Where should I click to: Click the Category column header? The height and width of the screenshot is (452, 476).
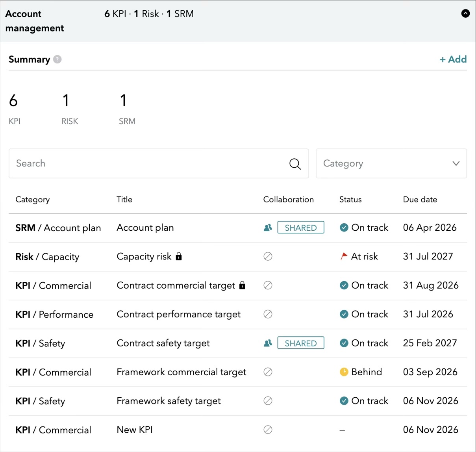(33, 200)
